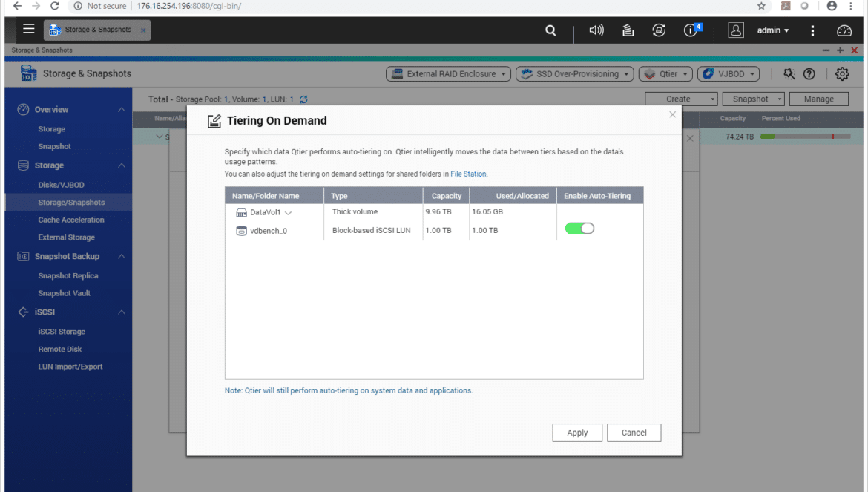868x492 pixels.
Task: Select the Storage & Snapshots desktop tab
Action: coord(97,30)
